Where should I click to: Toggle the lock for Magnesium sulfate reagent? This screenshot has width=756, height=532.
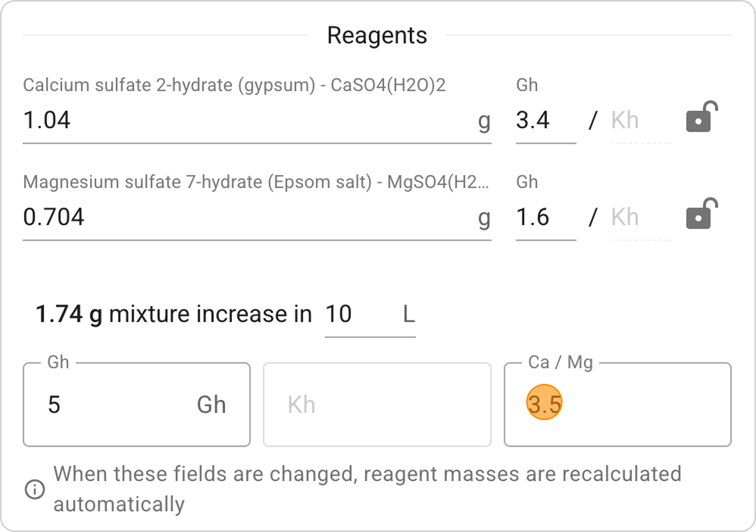click(702, 214)
